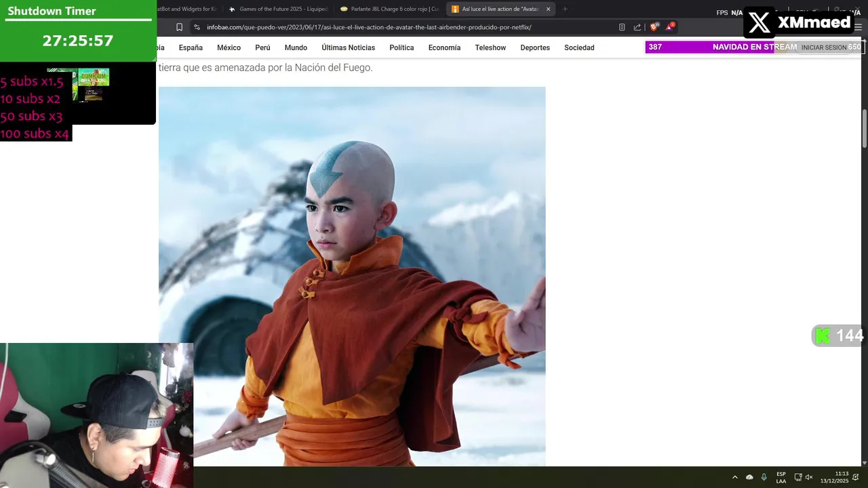This screenshot has width=868, height=488.
Task: Click the '100 subs x4' overlay text
Action: click(35, 134)
